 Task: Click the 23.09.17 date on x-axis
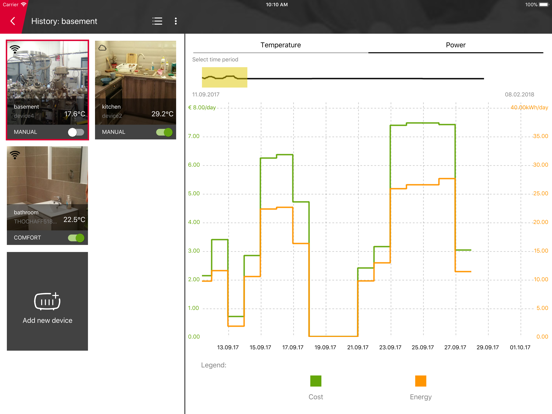(390, 347)
